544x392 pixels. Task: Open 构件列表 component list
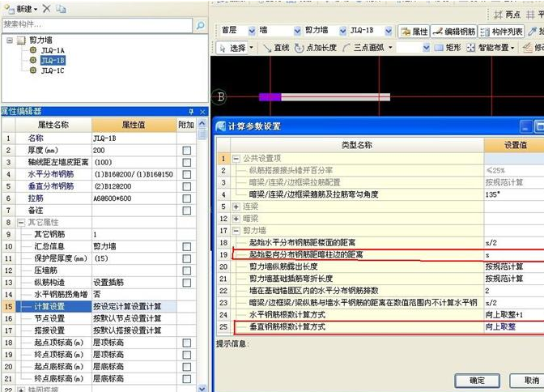[x=502, y=31]
